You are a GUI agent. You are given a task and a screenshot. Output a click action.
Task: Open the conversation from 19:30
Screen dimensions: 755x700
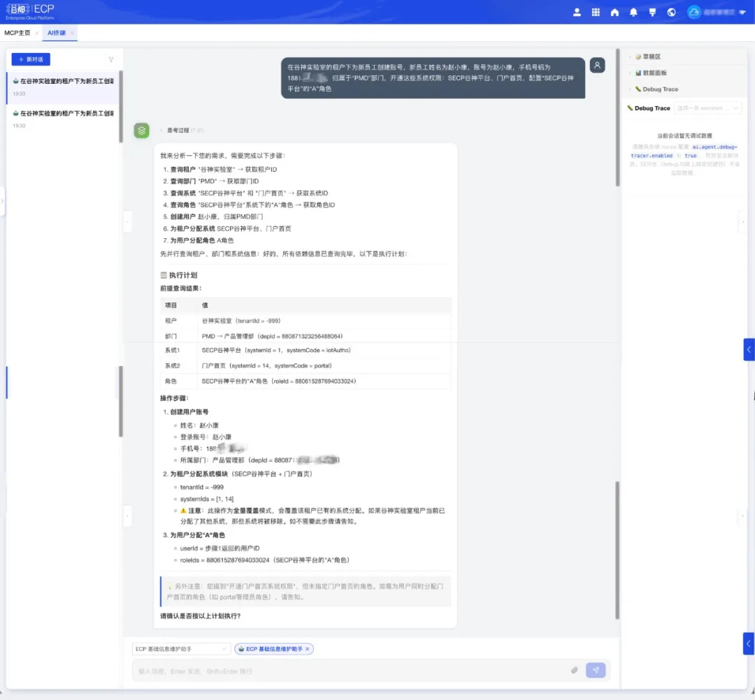click(63, 119)
